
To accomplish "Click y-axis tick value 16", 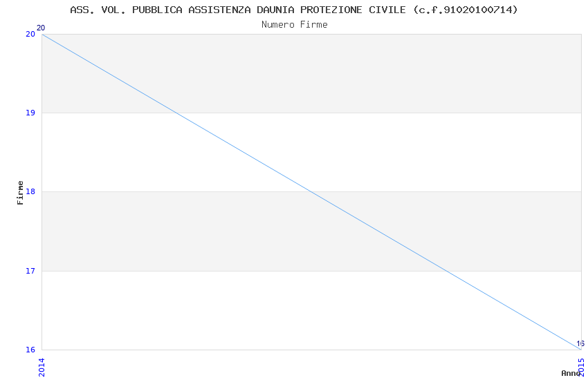I will tap(30, 350).
